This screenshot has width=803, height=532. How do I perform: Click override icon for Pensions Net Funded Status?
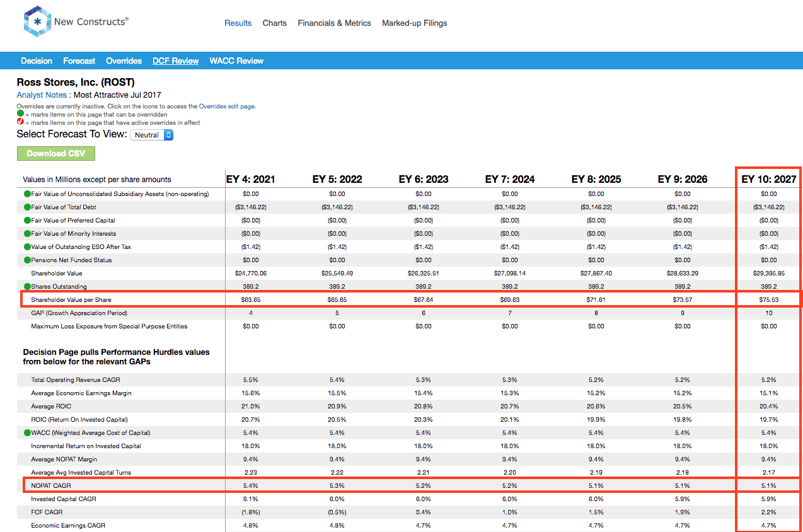click(x=27, y=260)
